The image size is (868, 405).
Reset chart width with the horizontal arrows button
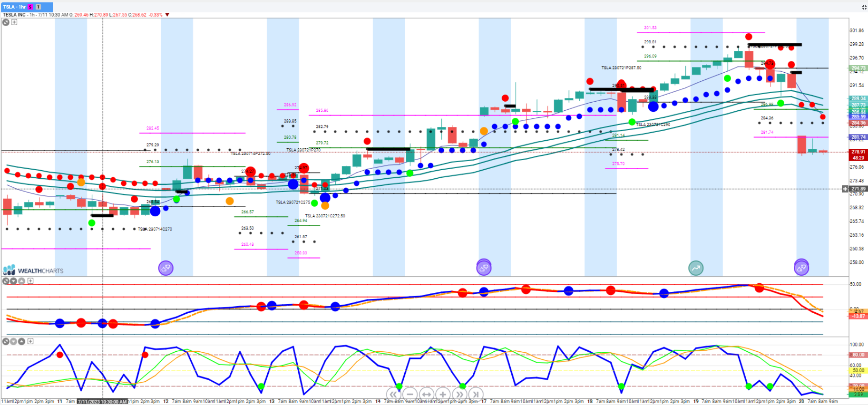click(x=427, y=394)
